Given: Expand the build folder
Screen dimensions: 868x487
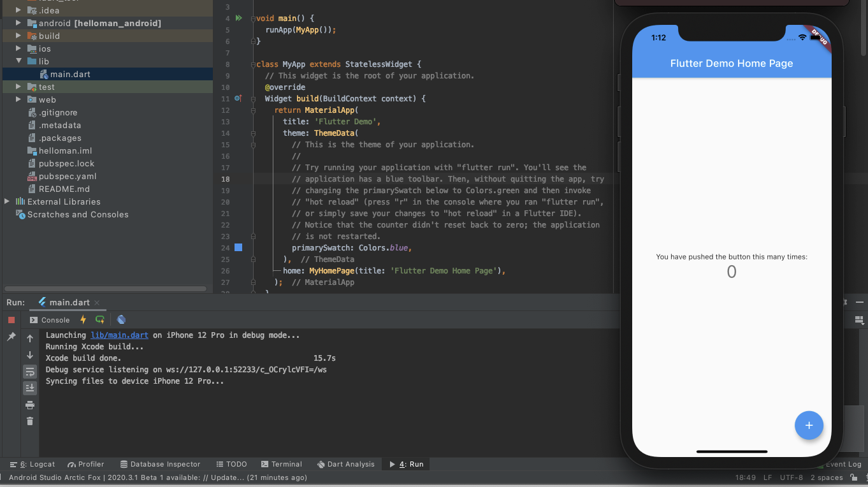Looking at the screenshot, I should [19, 36].
